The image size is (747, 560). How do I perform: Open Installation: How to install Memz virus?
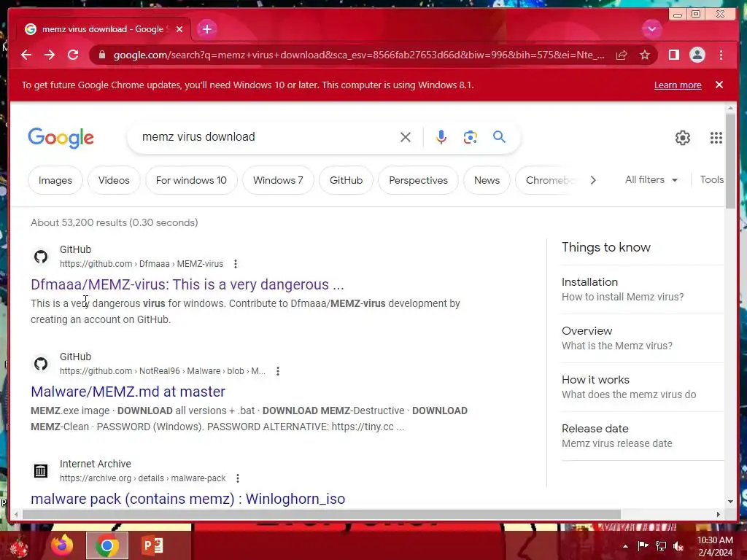(641, 289)
